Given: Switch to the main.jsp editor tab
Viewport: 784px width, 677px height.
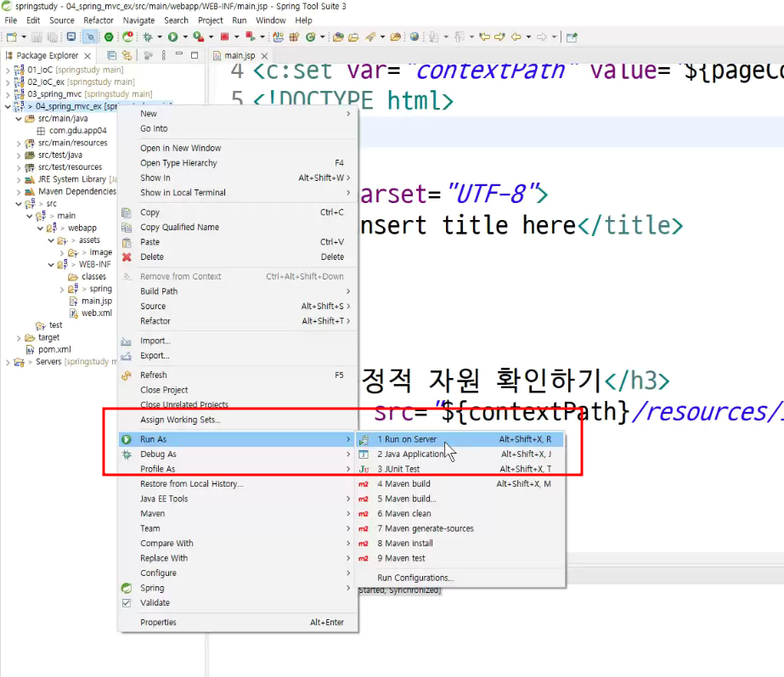Looking at the screenshot, I should (240, 55).
